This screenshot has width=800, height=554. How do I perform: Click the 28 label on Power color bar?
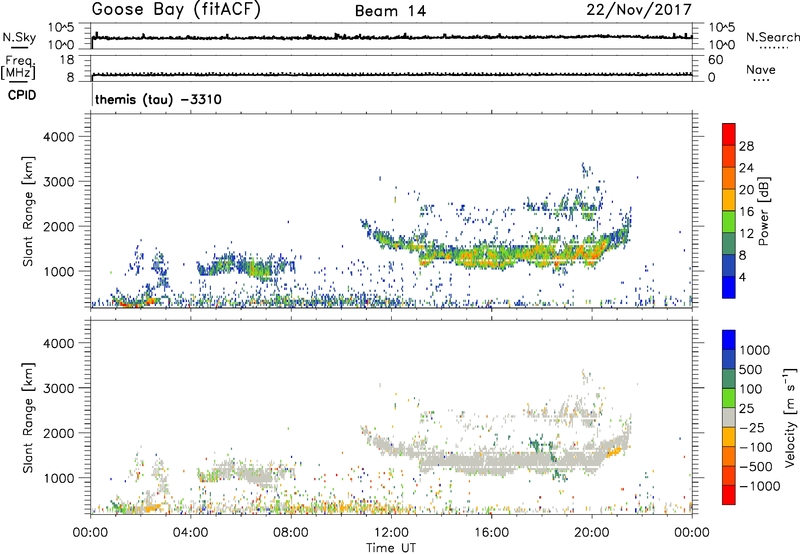(x=746, y=146)
